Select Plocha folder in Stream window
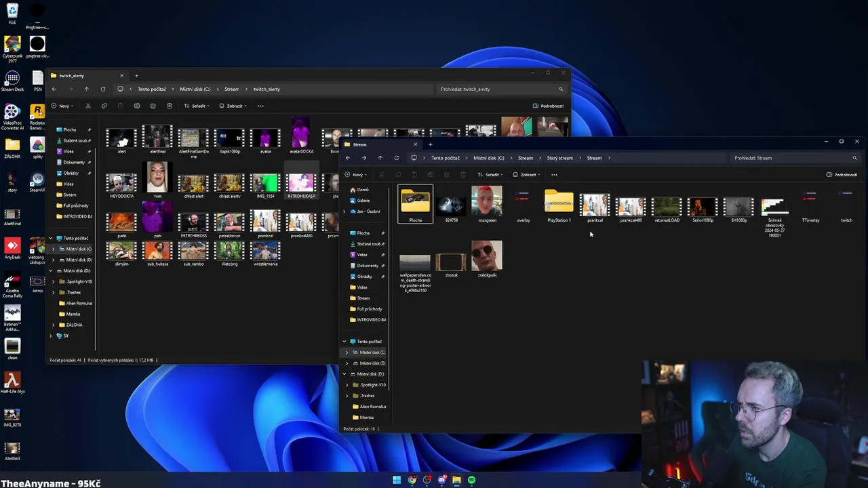Viewport: 868px width, 488px height. click(415, 205)
